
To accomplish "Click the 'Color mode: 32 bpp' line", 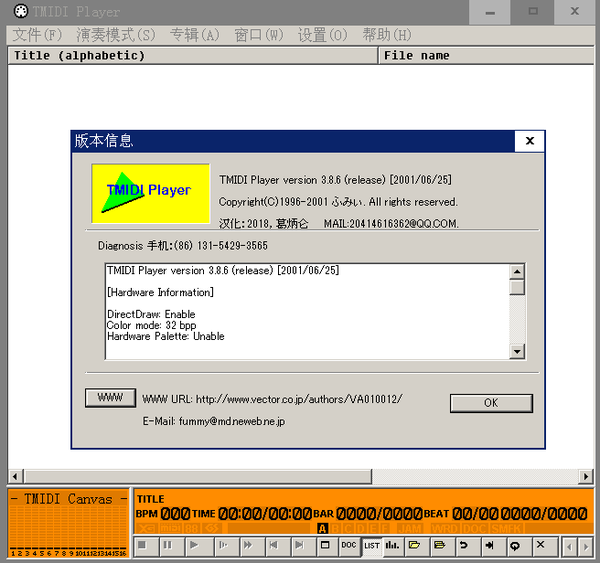I will click(152, 325).
